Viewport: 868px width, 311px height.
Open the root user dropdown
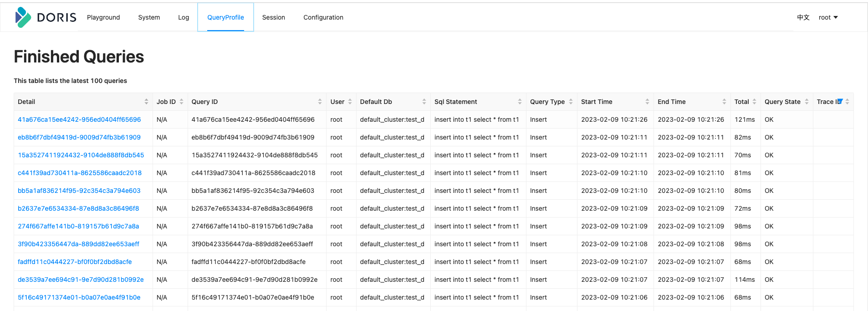828,17
